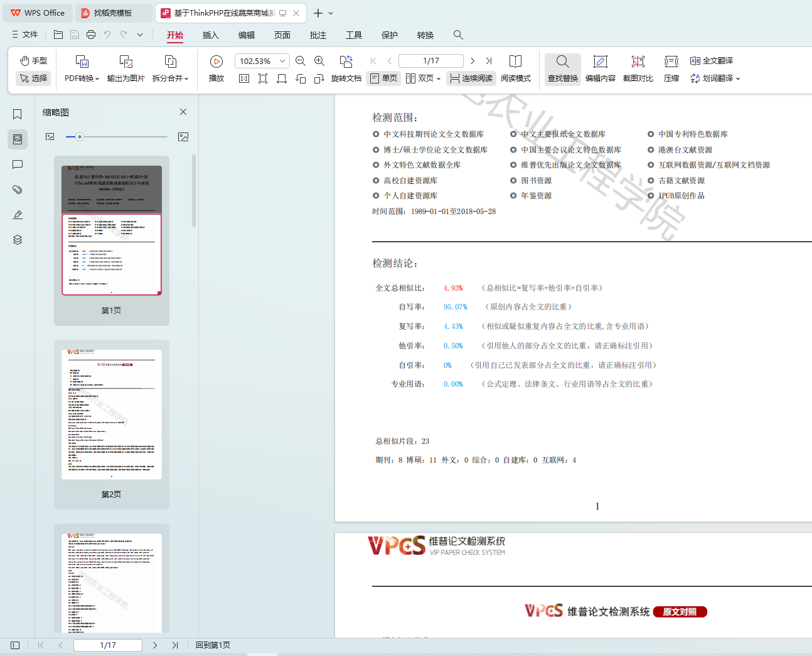Open the 输出为图片 export tool
This screenshot has width=812, height=656.
(x=126, y=68)
